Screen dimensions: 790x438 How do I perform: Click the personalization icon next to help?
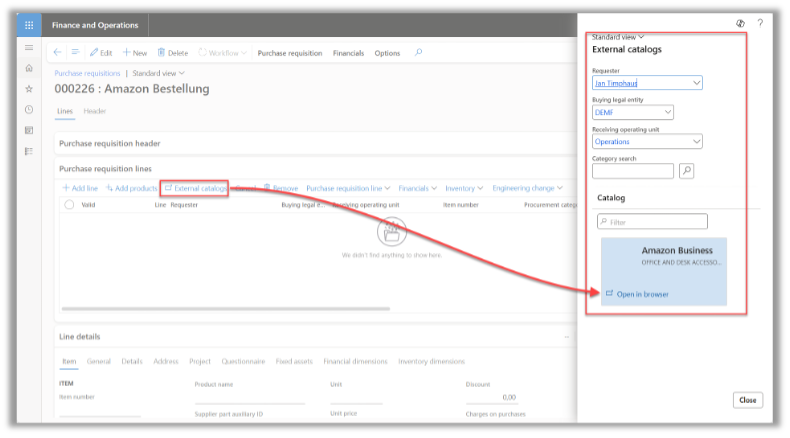pos(740,23)
